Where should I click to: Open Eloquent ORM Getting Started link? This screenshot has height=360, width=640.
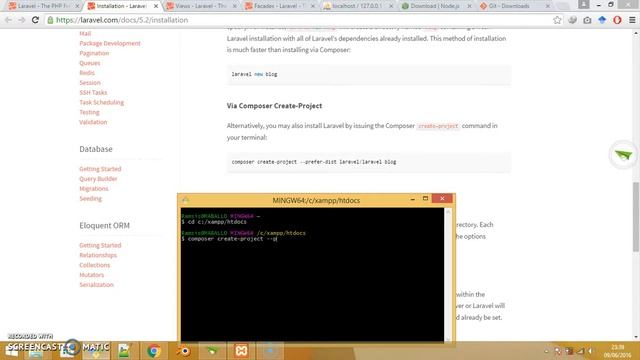pyautogui.click(x=100, y=245)
